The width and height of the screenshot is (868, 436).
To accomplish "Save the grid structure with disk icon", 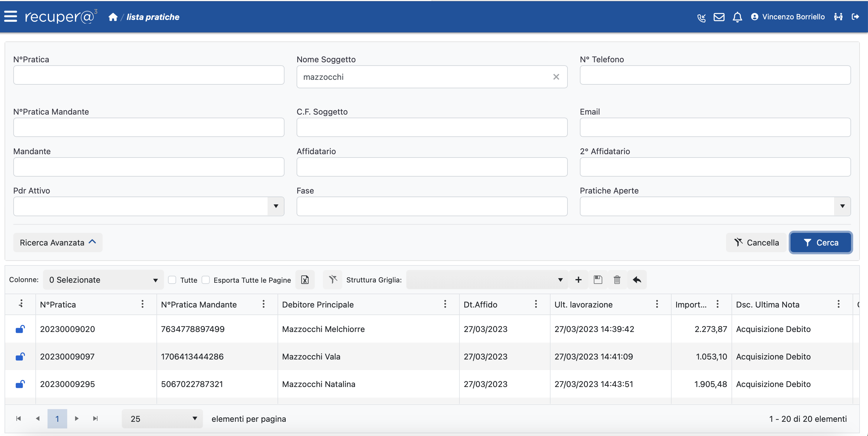I will pos(598,280).
